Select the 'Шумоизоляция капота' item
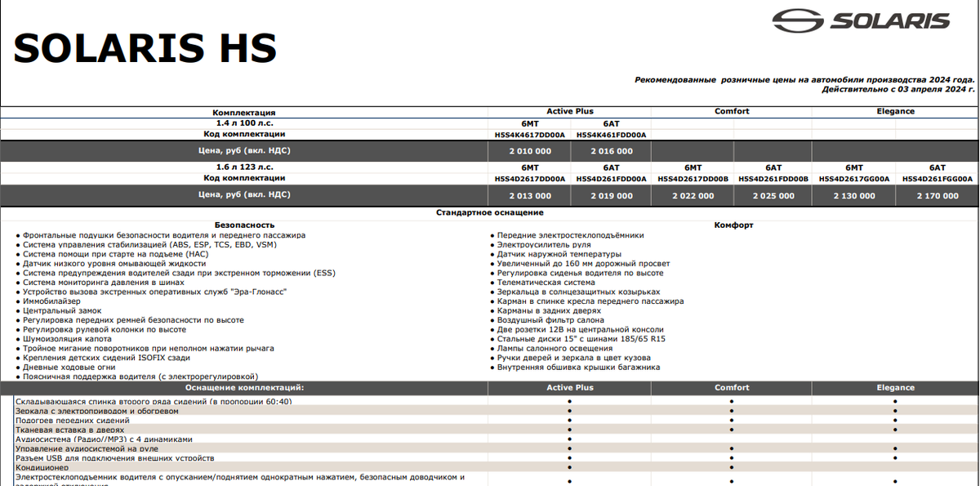Image resolution: width=980 pixels, height=486 pixels. pos(68,339)
